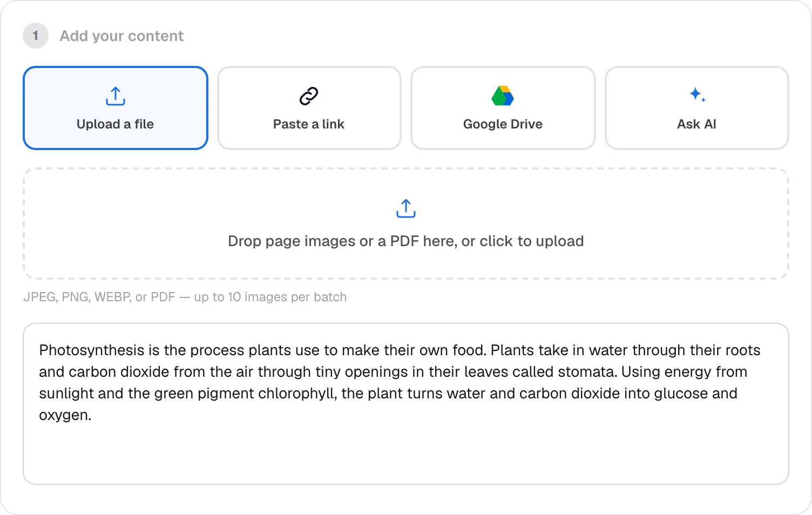Screen dimensions: 812x515
Task: Click the AI sparkle icon
Action: click(697, 95)
